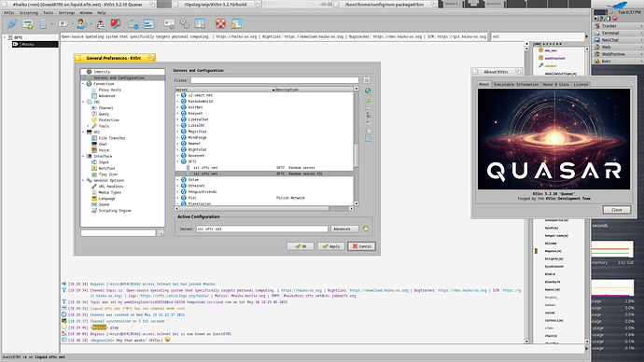
Task: Select Proxy Hosts preferences page
Action: [109, 90]
